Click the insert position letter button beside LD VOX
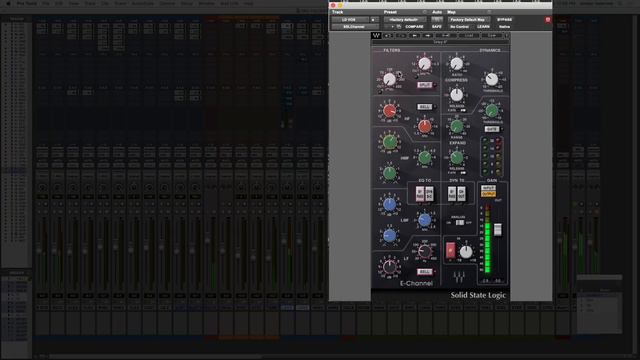Viewport: 640px width, 360px height. click(373, 20)
